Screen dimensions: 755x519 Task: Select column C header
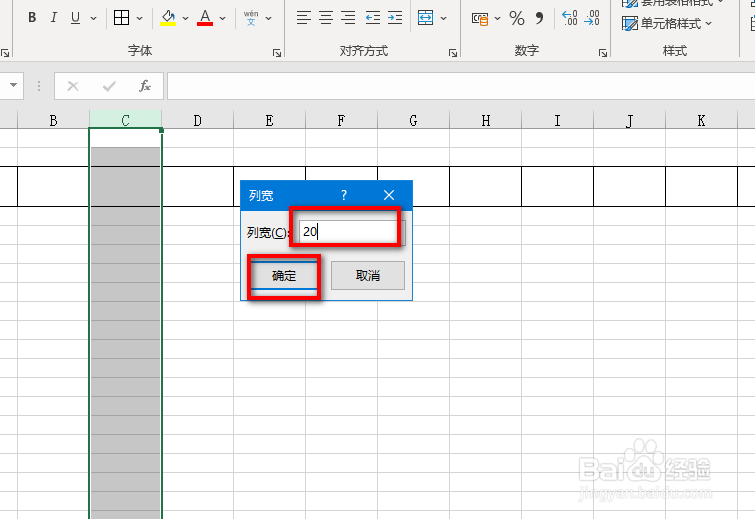tap(125, 120)
